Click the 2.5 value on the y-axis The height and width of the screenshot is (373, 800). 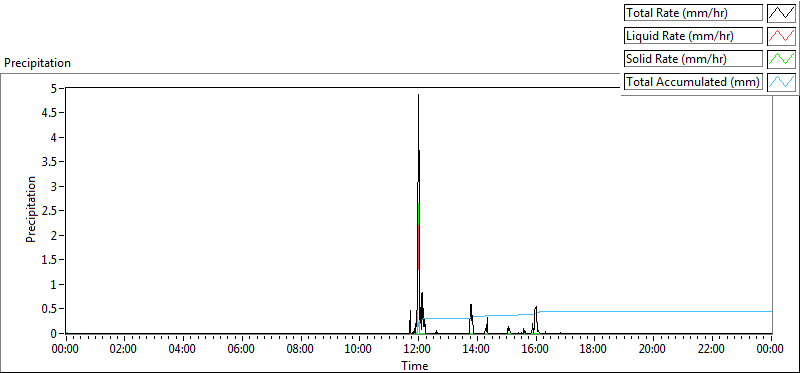tap(48, 211)
